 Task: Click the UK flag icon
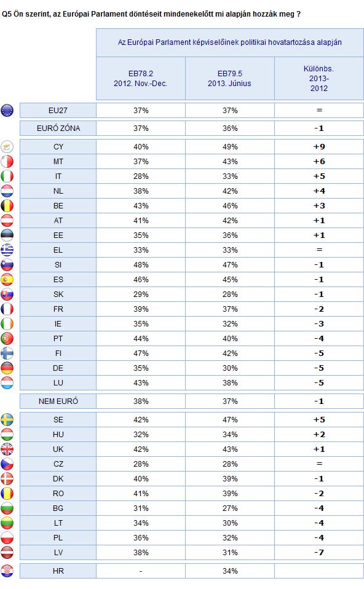(7, 449)
